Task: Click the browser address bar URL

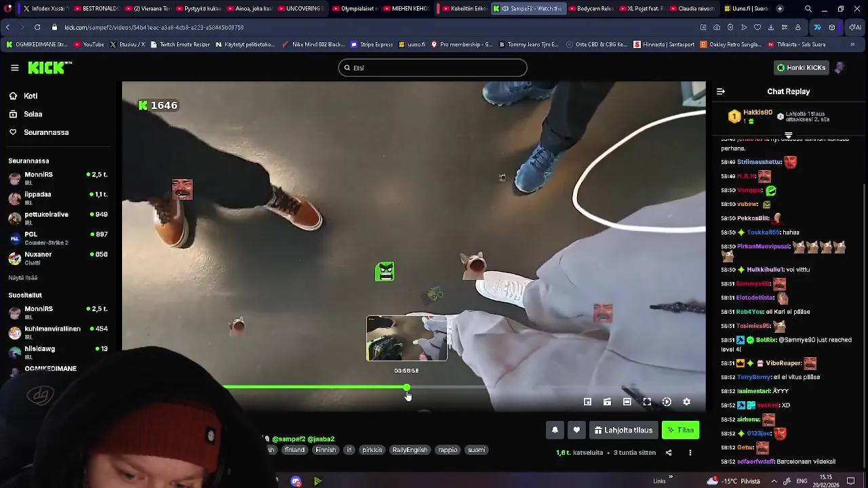Action: pyautogui.click(x=154, y=27)
